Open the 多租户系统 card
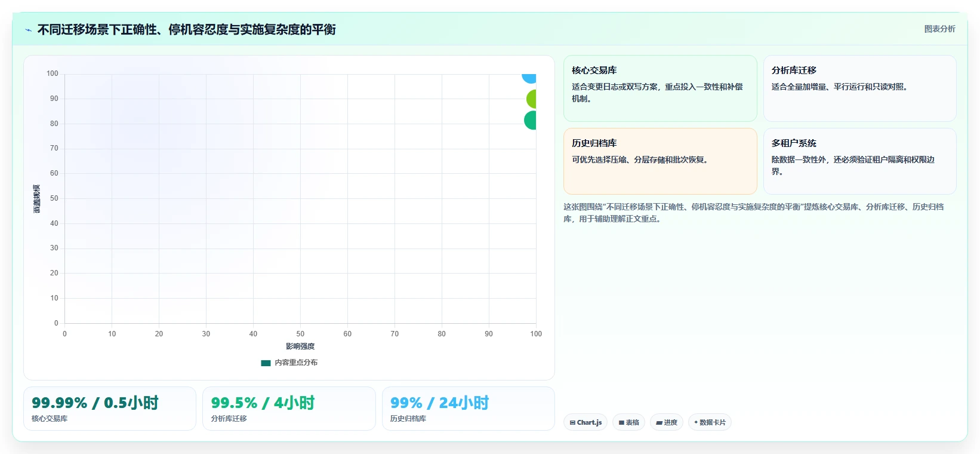 859,161
